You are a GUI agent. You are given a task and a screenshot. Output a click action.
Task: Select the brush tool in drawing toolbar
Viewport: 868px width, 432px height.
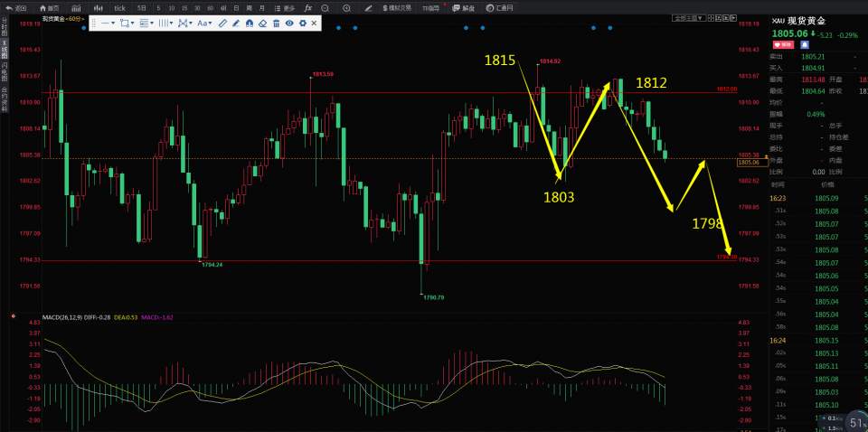click(236, 23)
